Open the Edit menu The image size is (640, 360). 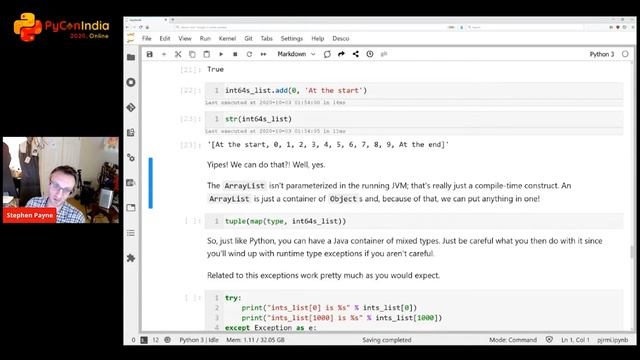pos(165,38)
